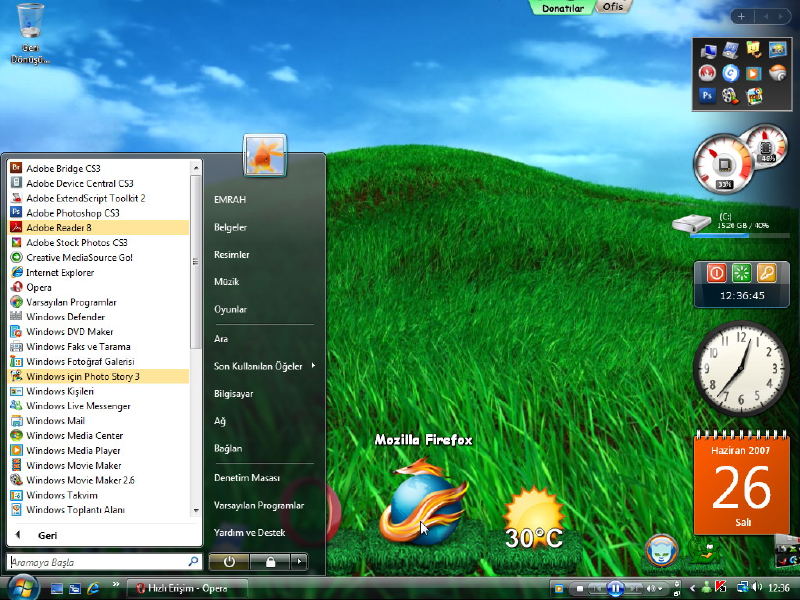Open Opera from the program list
Image resolution: width=800 pixels, height=600 pixels.
pos(98,287)
